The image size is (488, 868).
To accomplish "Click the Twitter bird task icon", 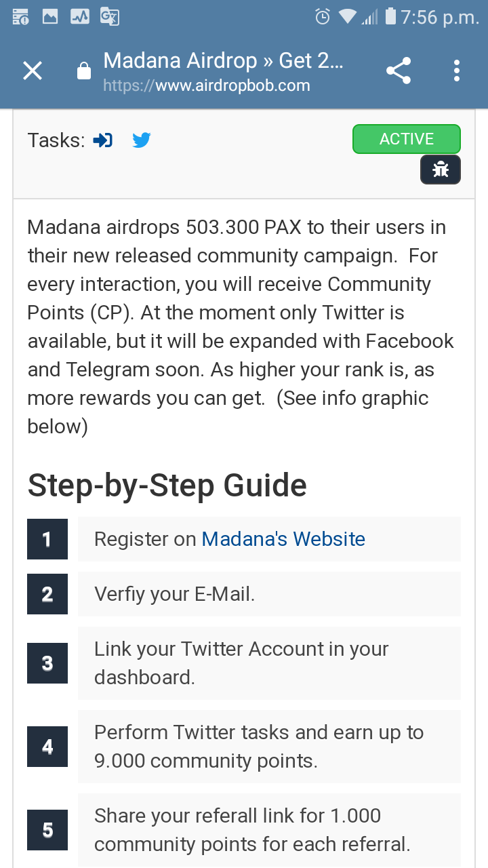I will tap(142, 140).
